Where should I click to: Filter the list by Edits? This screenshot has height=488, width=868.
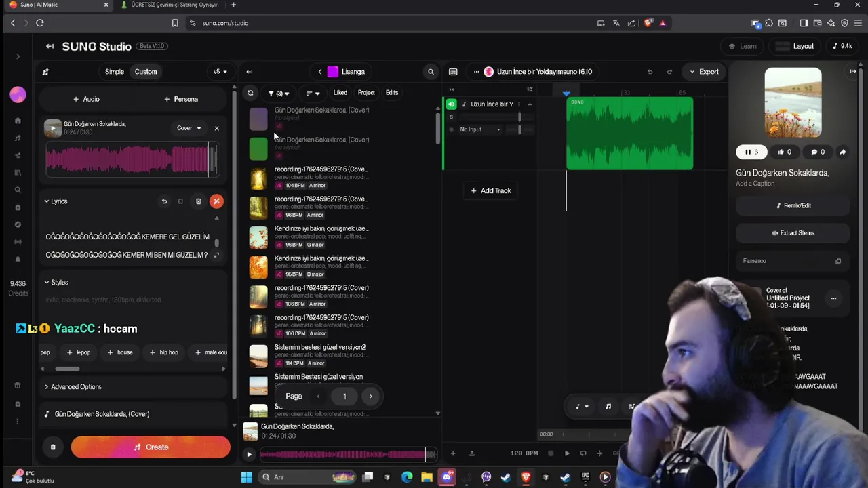[392, 93]
